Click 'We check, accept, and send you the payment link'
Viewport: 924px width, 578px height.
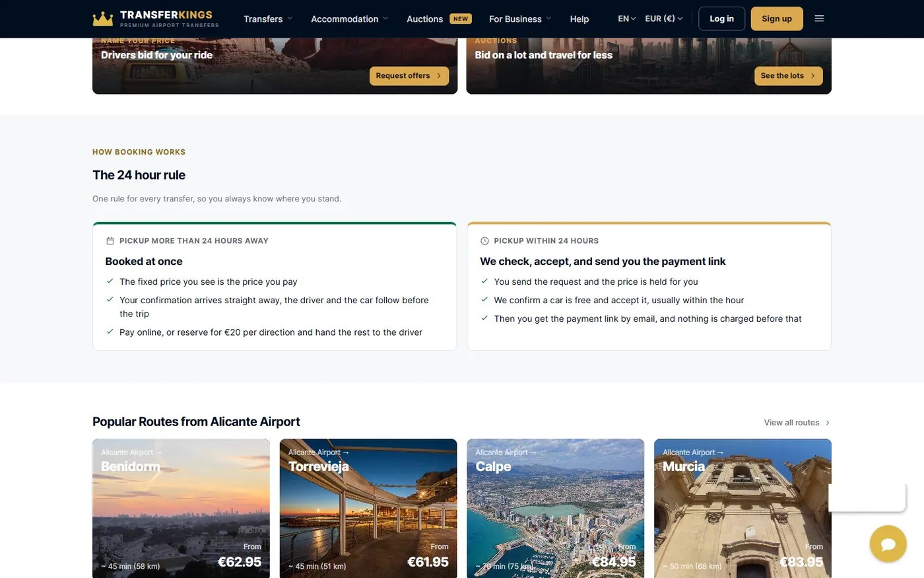click(603, 262)
